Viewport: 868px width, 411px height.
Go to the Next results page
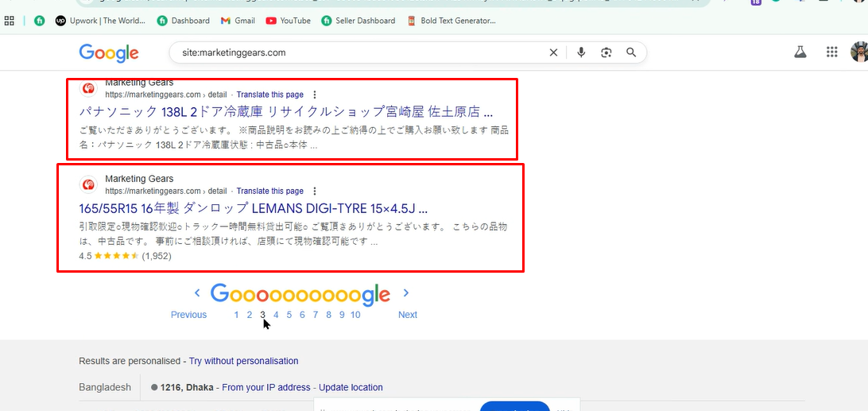pyautogui.click(x=408, y=315)
